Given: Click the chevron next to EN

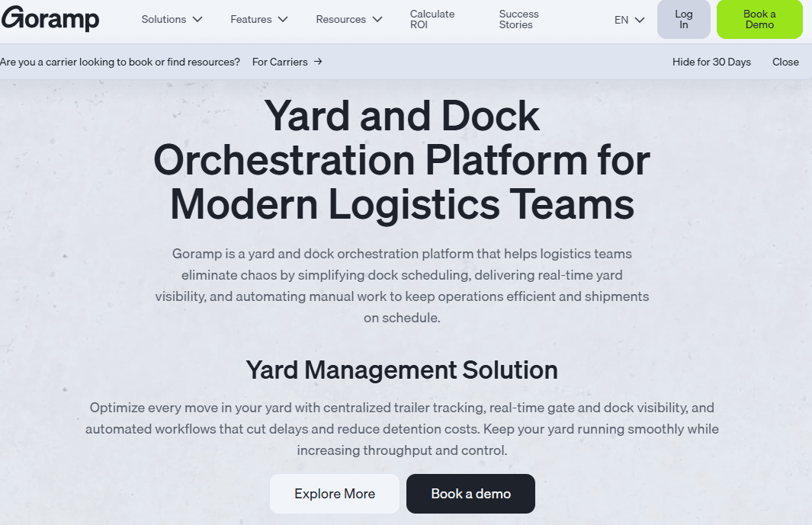Looking at the screenshot, I should coord(640,20).
